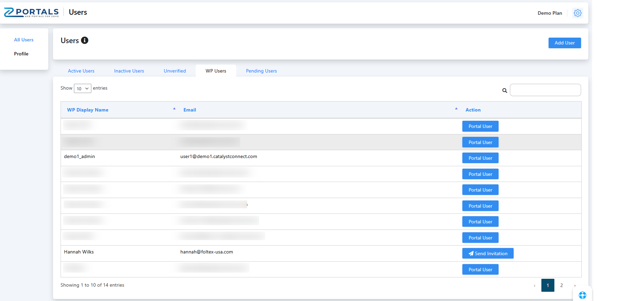644x301 pixels.
Task: Click the Users info icon
Action: coord(85,40)
